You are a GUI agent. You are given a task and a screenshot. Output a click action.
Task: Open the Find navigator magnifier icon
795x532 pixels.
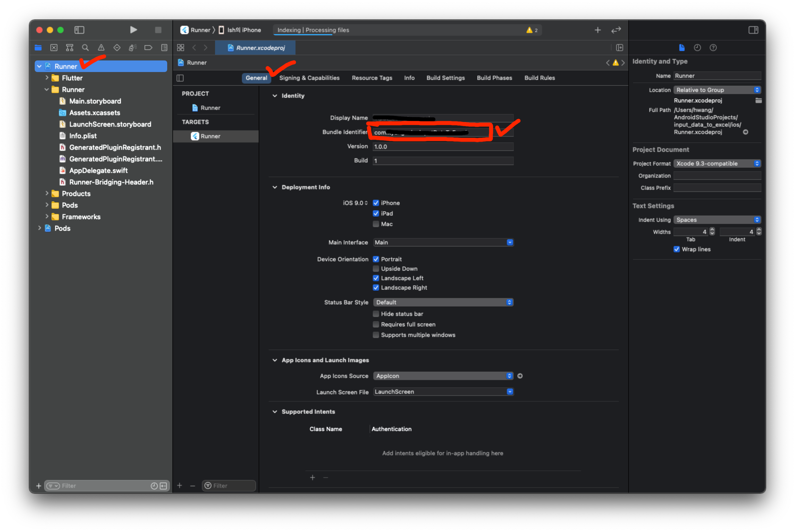pyautogui.click(x=85, y=48)
